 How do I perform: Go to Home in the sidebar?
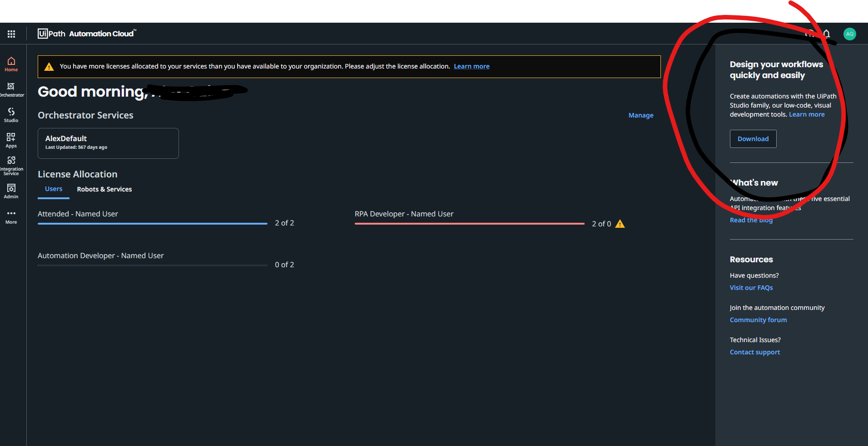11,64
